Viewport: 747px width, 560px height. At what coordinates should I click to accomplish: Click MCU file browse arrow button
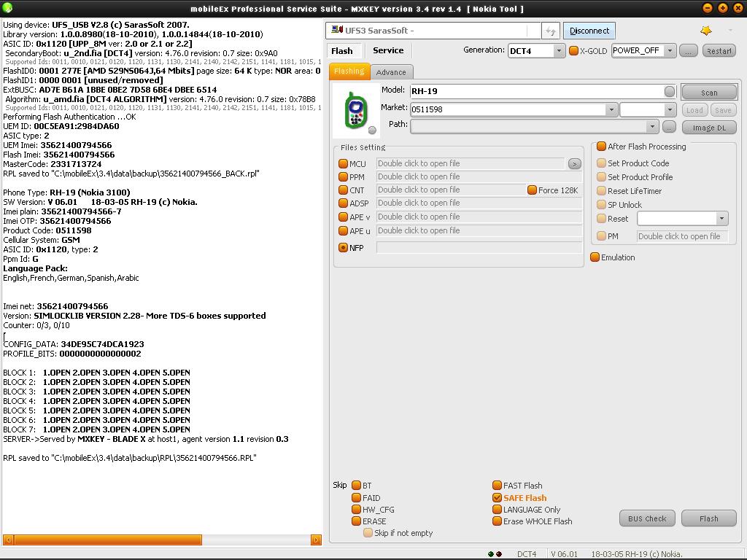coord(575,164)
